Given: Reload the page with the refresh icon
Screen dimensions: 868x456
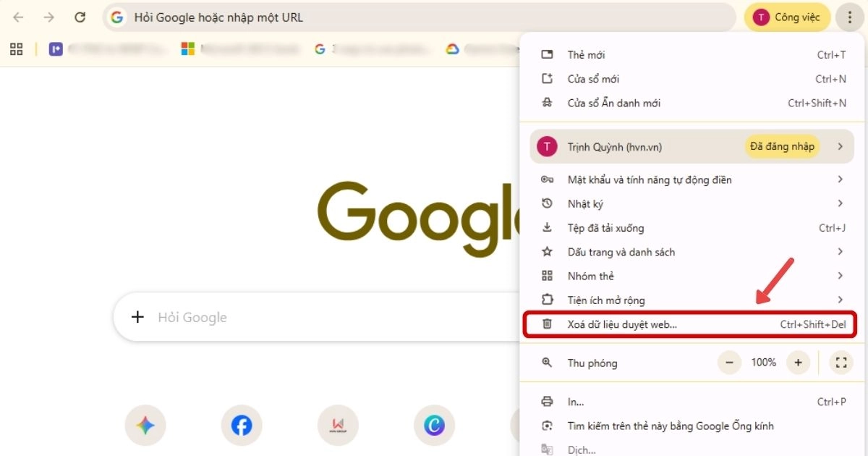Looking at the screenshot, I should 80,17.
